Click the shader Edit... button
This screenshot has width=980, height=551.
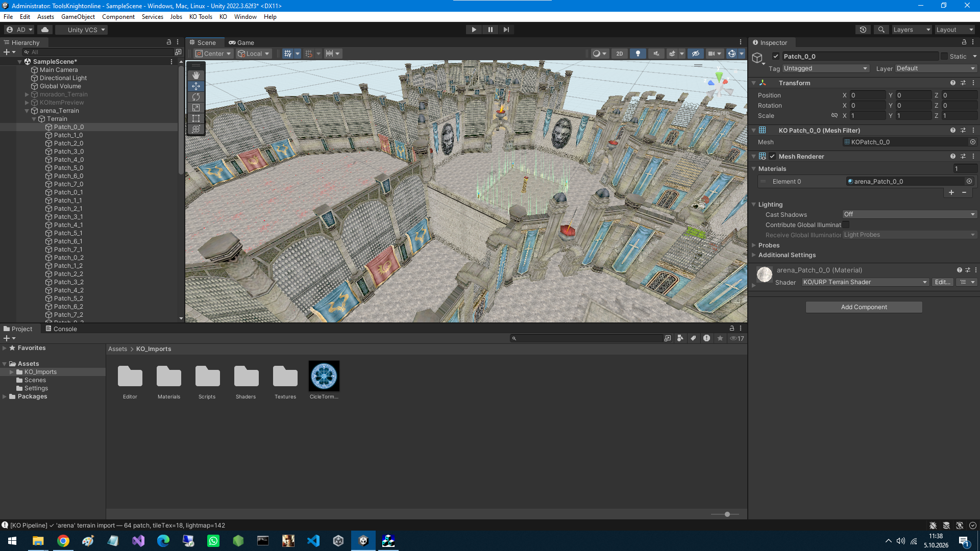tap(942, 282)
